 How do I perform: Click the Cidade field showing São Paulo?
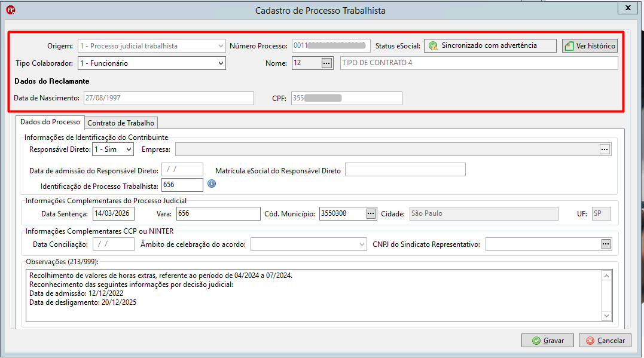coord(484,213)
